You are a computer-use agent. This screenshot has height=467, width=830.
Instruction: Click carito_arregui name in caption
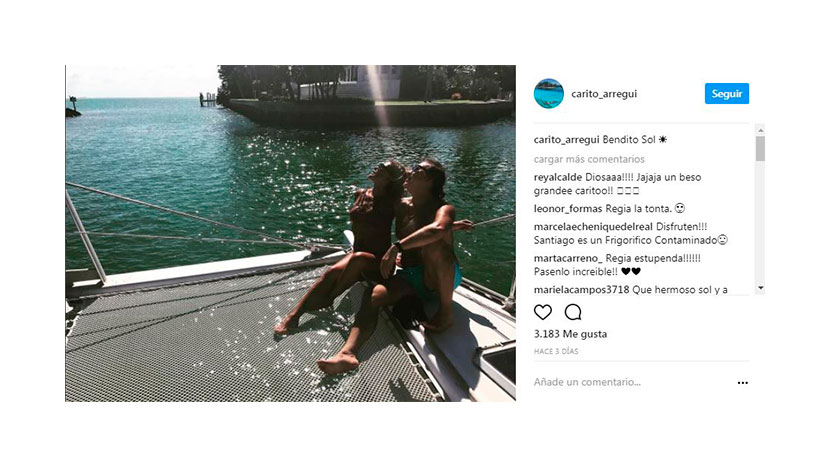click(566, 140)
